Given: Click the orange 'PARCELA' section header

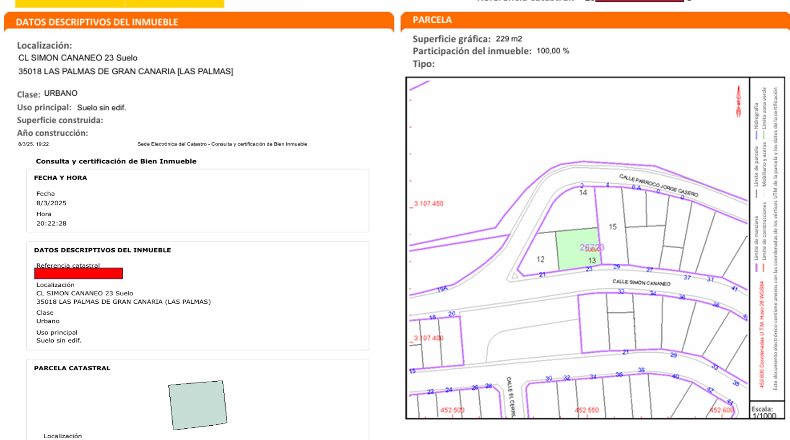Looking at the screenshot, I should [596, 20].
